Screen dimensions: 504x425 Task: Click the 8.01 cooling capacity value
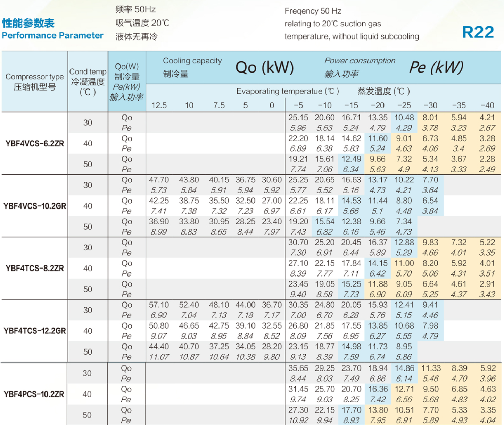point(430,118)
